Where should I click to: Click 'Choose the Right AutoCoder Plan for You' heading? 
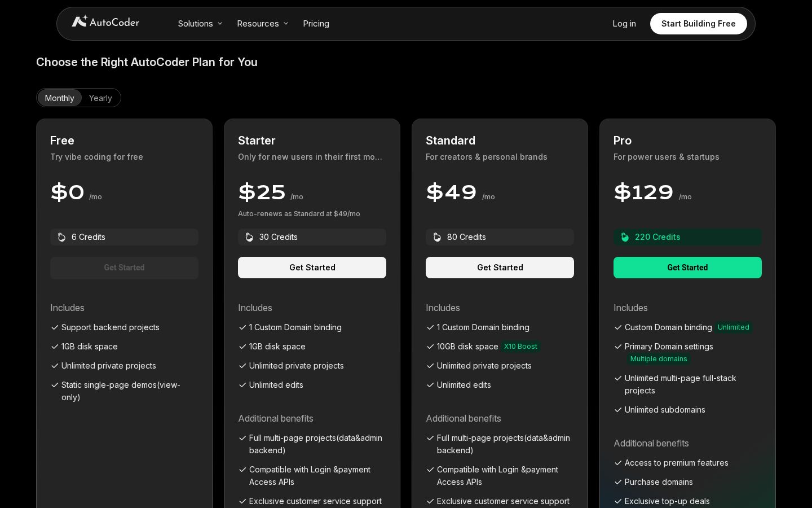point(147,62)
